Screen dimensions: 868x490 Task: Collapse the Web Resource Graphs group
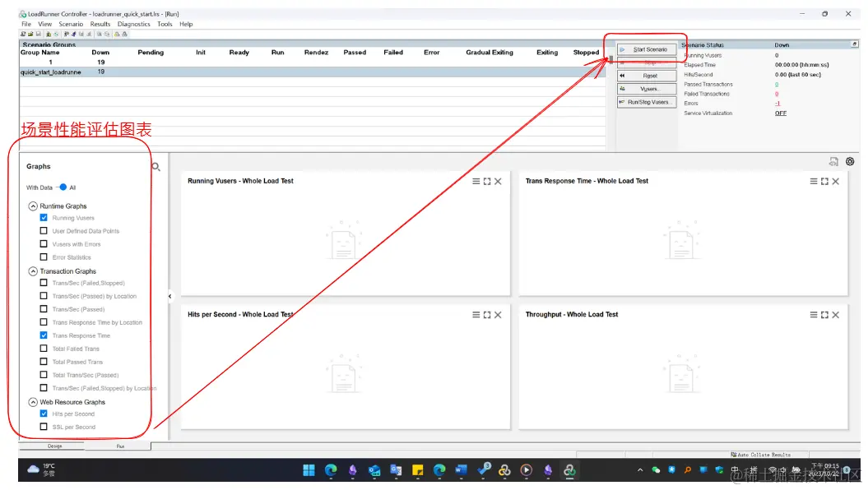click(x=33, y=402)
